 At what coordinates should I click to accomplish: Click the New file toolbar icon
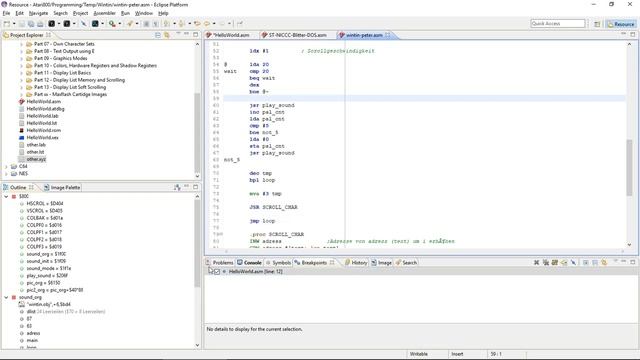[x=7, y=24]
